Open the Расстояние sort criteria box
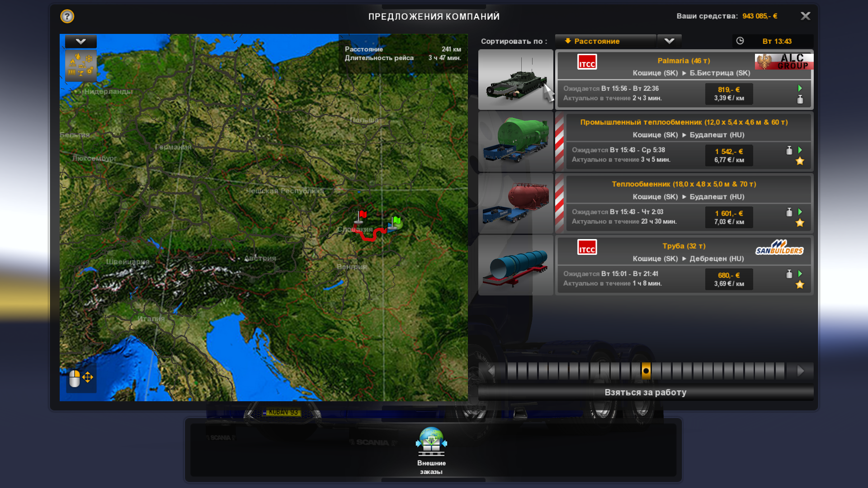 pyautogui.click(x=605, y=41)
